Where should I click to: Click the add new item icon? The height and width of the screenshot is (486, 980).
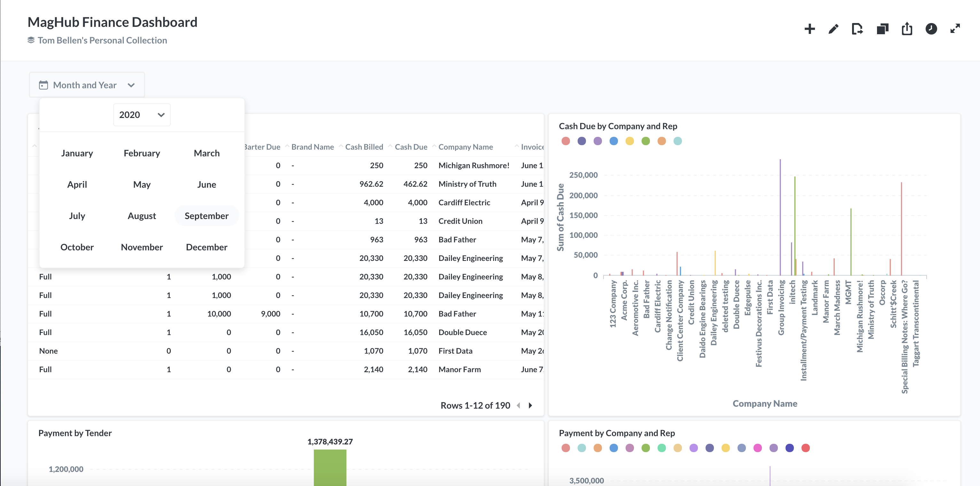tap(810, 28)
